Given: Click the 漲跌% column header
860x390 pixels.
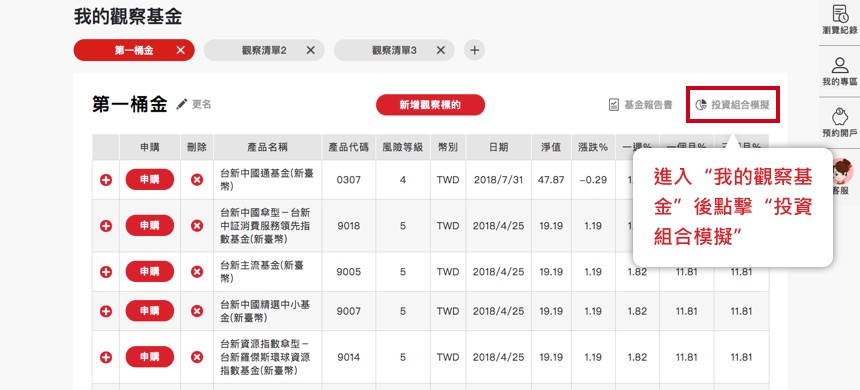Looking at the screenshot, I should pos(593,147).
